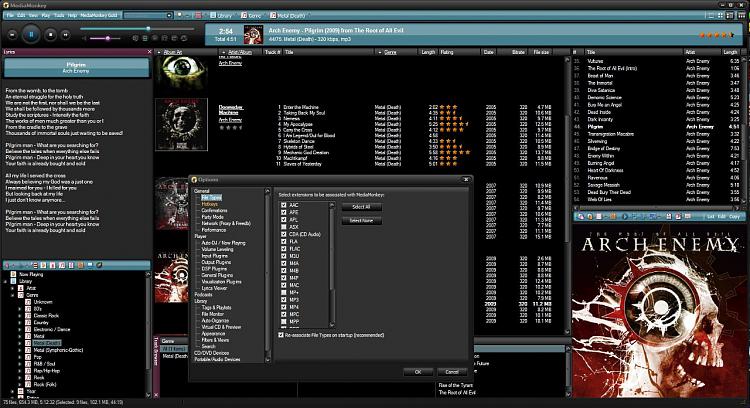This screenshot has height=408, width=750.
Task: Open the Tools menu
Action: [x=59, y=15]
